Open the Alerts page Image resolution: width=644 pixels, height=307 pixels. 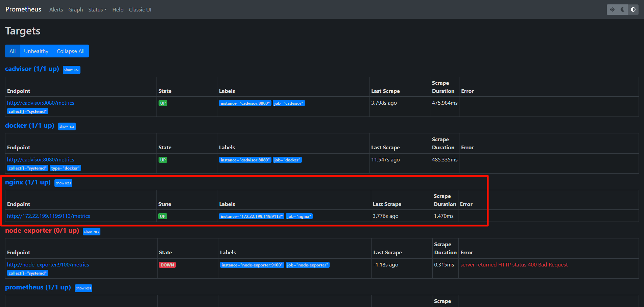pos(56,10)
